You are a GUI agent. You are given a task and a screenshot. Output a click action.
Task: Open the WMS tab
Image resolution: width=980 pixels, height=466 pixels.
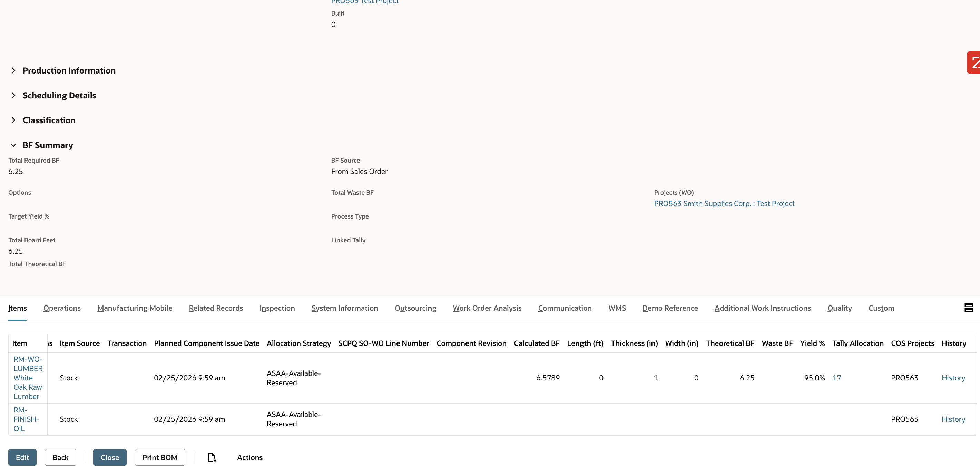[617, 308]
